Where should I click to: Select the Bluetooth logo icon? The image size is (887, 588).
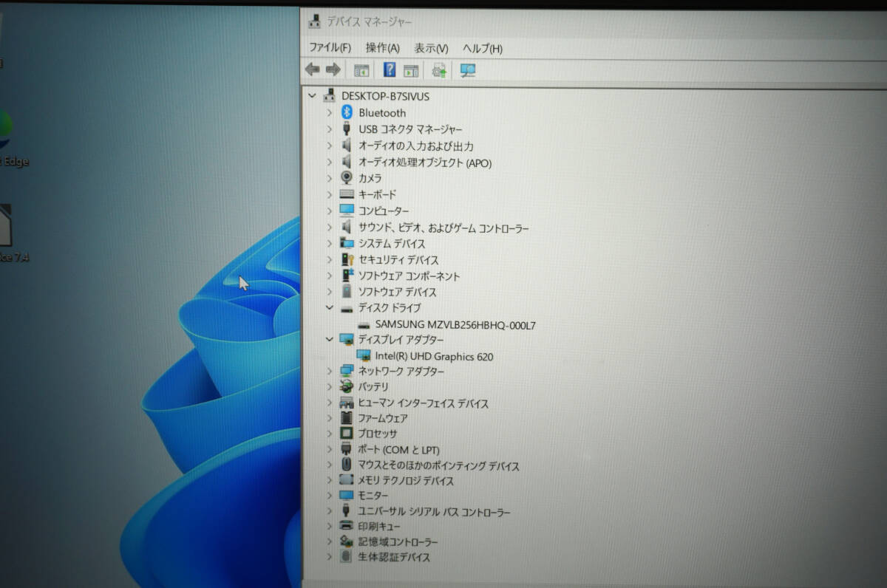click(x=347, y=112)
